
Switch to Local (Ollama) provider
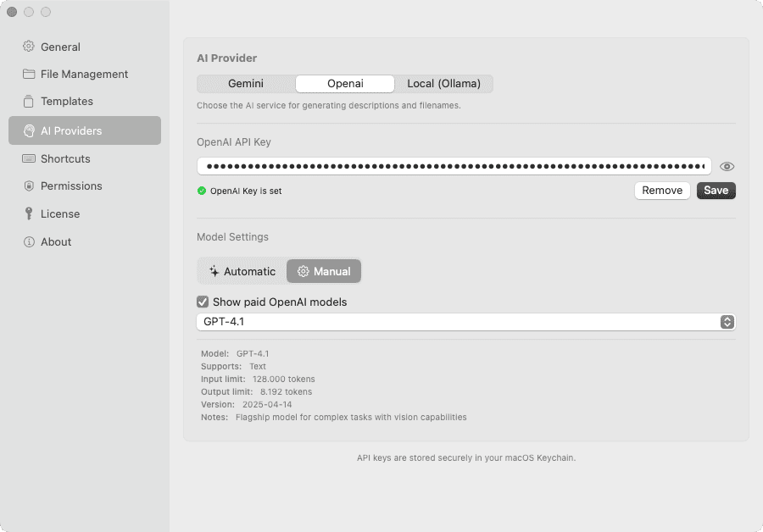443,84
